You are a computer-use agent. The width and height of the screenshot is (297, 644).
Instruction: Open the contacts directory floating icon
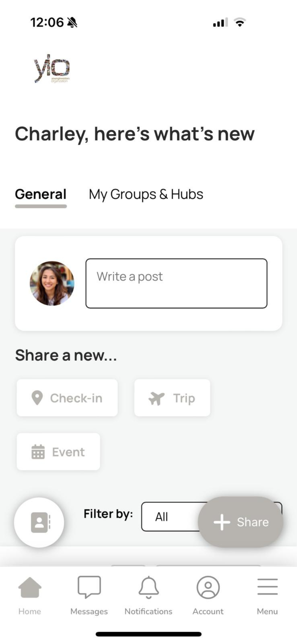pyautogui.click(x=39, y=522)
